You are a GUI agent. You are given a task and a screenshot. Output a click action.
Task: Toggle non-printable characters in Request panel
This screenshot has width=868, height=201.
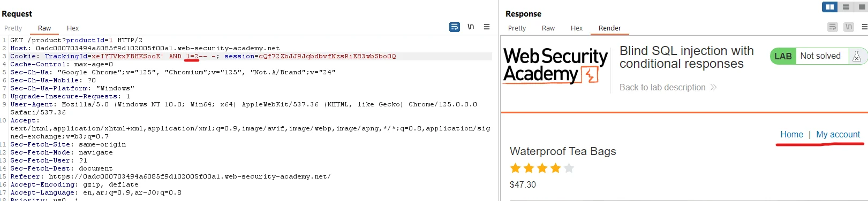click(471, 27)
